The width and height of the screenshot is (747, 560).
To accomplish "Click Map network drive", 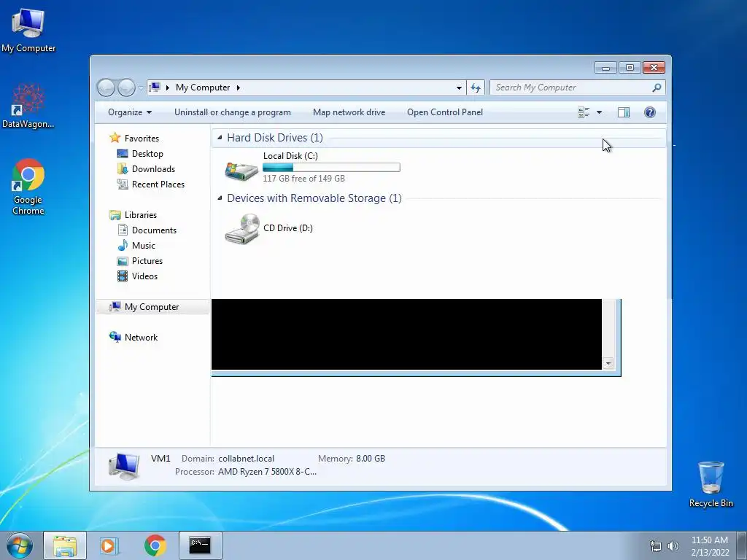I will click(349, 112).
